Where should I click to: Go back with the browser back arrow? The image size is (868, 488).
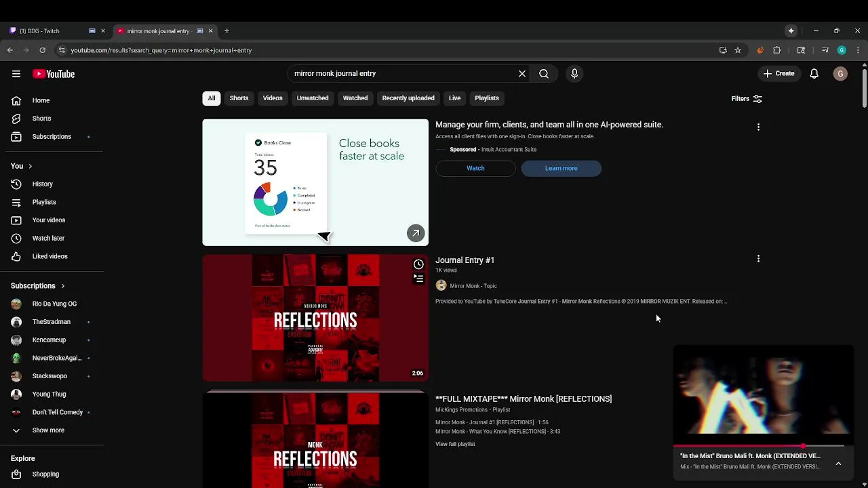coord(9,50)
